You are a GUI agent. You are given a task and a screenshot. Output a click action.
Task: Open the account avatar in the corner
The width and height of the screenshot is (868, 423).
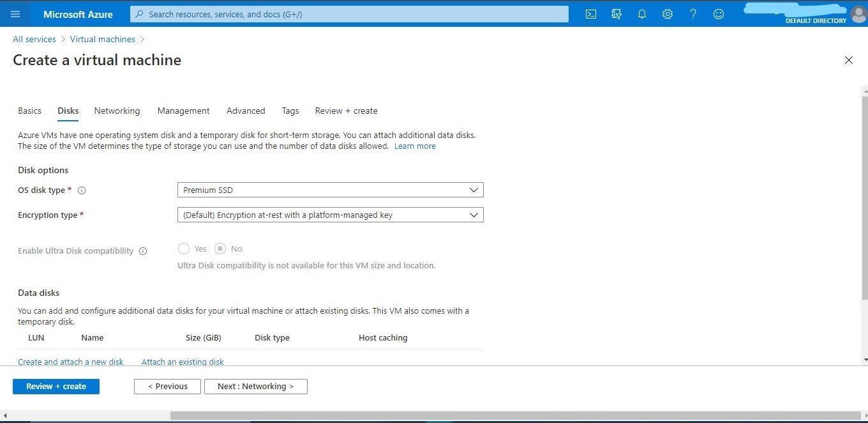tap(858, 13)
